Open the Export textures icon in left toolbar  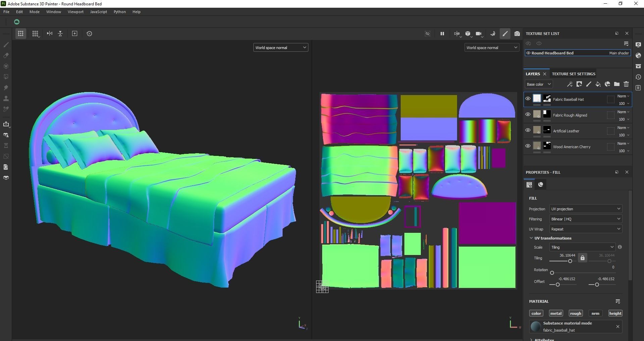coord(6,124)
